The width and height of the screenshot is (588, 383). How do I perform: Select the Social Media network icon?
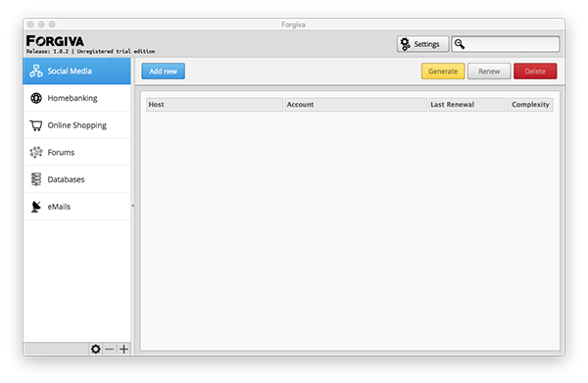pos(36,71)
